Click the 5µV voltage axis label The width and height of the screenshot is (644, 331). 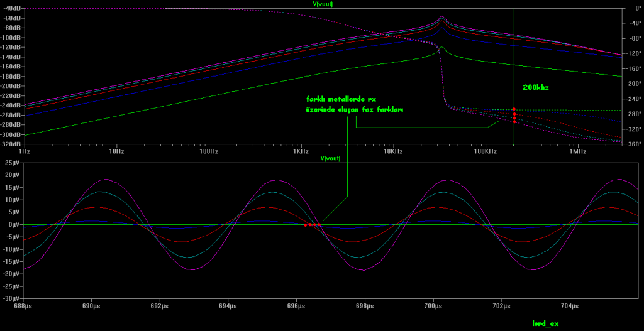point(15,212)
